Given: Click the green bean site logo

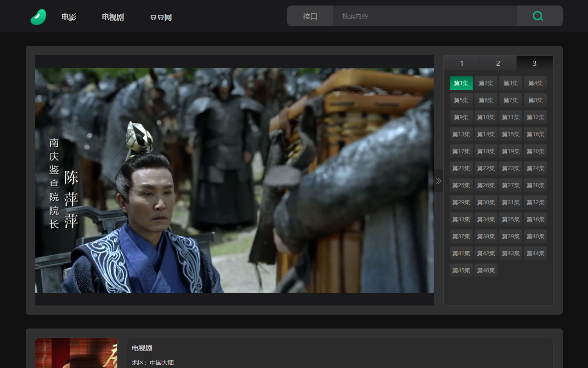Looking at the screenshot, I should click(x=38, y=17).
